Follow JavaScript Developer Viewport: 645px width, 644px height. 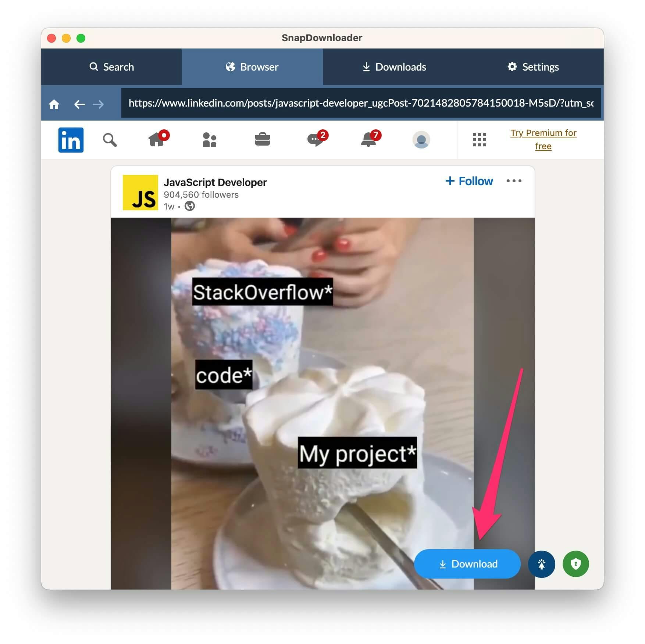469,181
